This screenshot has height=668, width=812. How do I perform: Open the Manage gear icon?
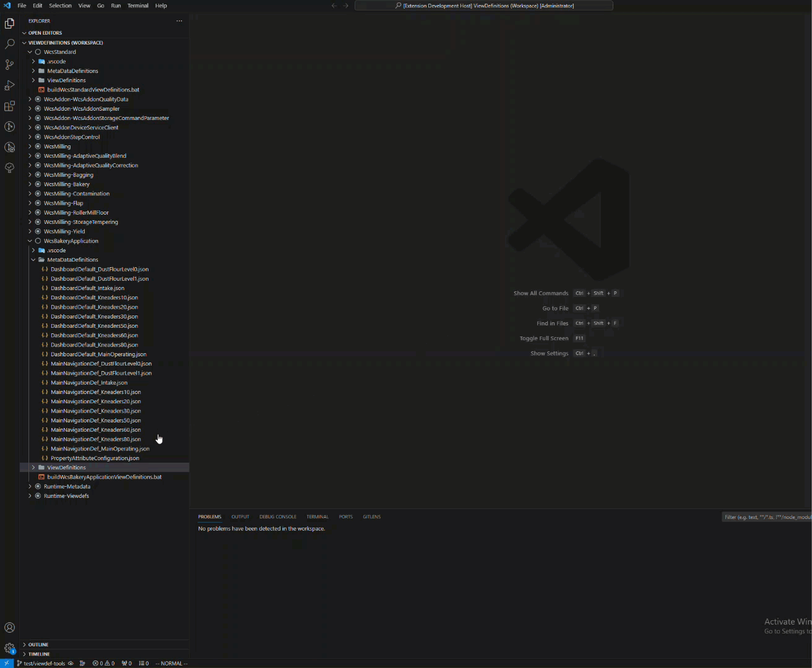(x=9, y=648)
